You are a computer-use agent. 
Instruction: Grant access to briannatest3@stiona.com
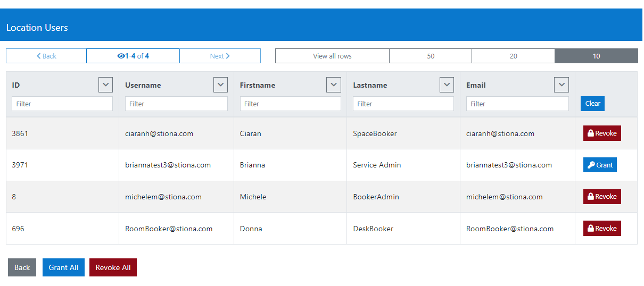pos(600,165)
